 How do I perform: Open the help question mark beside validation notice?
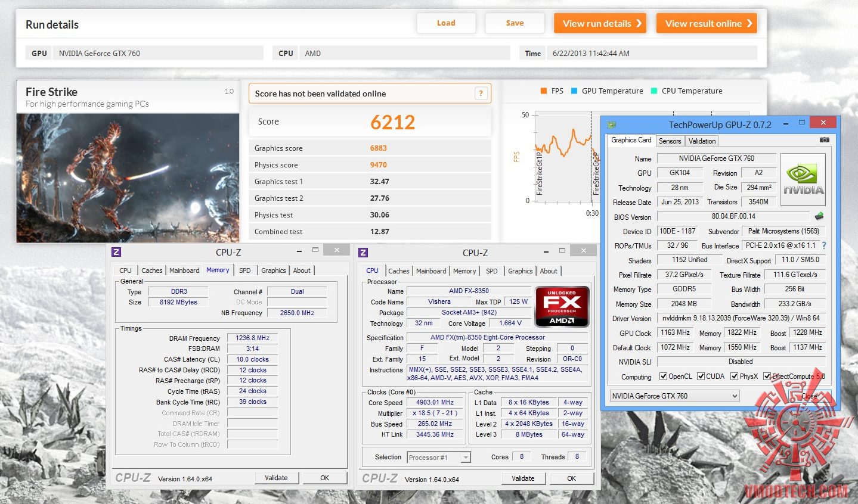[x=481, y=94]
